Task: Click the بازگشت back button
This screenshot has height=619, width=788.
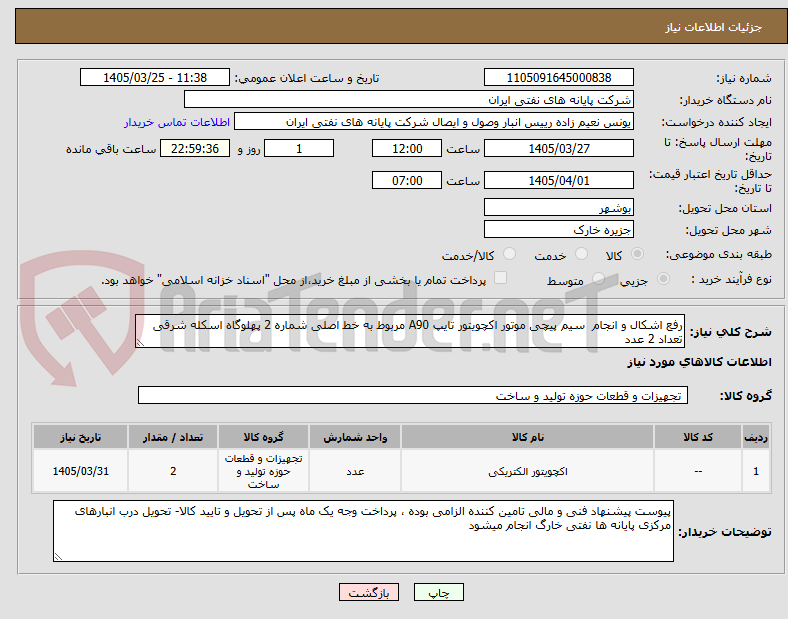Action: (369, 592)
